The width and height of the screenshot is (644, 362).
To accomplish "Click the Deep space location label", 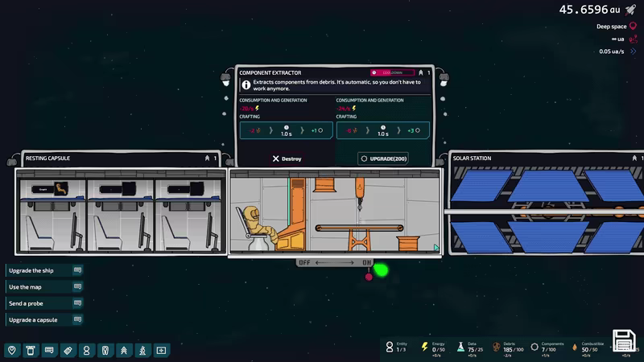I will 611,27.
